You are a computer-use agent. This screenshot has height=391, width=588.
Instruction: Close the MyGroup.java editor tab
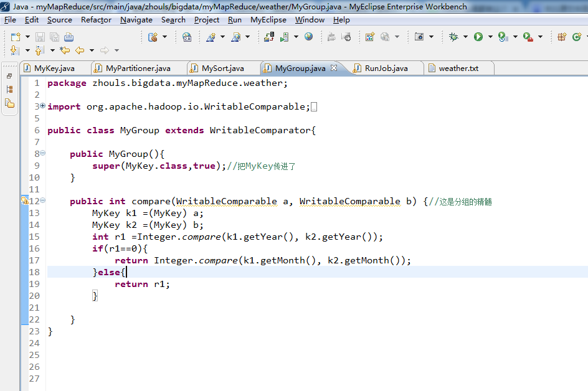pyautogui.click(x=334, y=68)
